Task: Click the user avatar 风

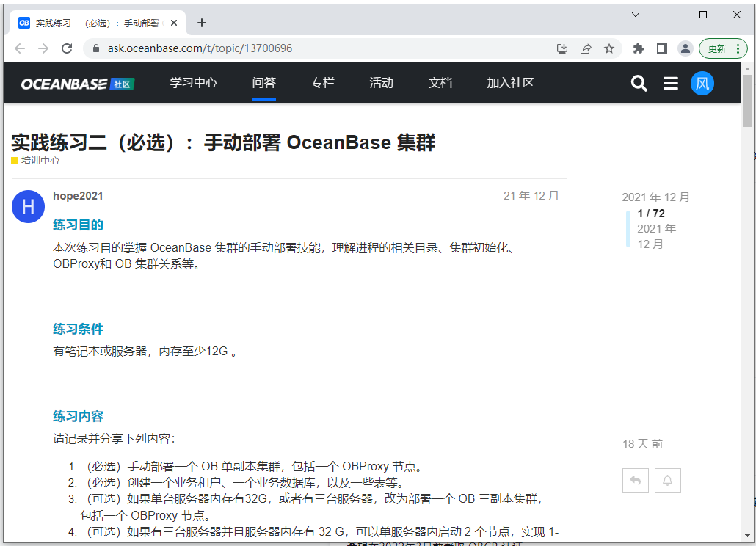Action: pyautogui.click(x=702, y=84)
